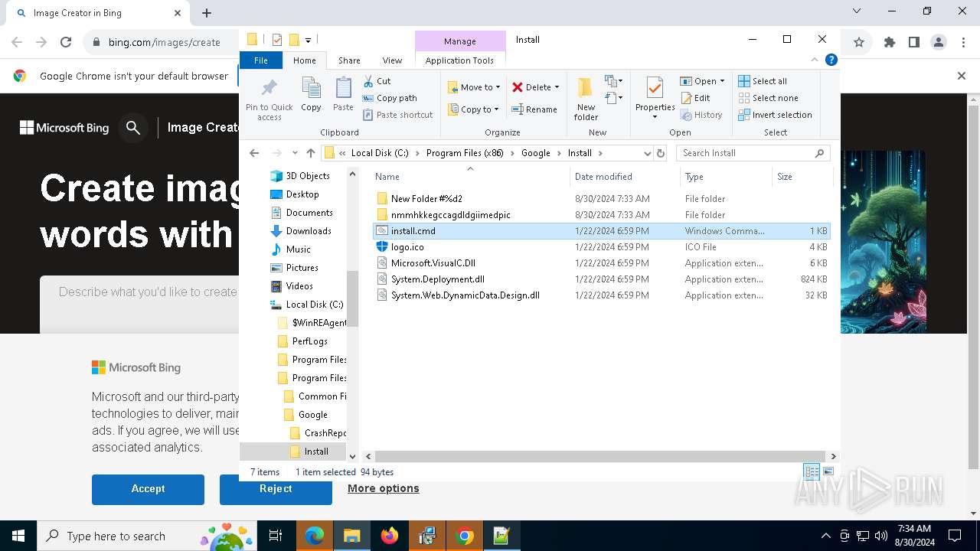Invert the selection

[775, 115]
